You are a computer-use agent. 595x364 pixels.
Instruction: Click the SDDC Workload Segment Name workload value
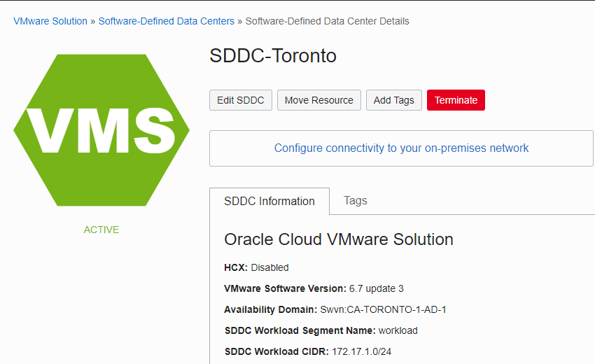point(398,330)
